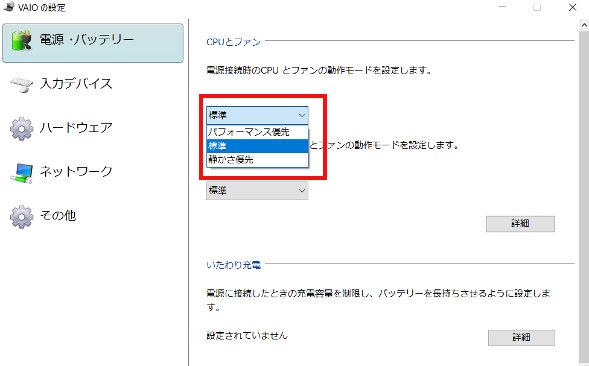Choose パフォーマンス優先 from the open dropdown list
589x366 pixels.
(x=257, y=132)
